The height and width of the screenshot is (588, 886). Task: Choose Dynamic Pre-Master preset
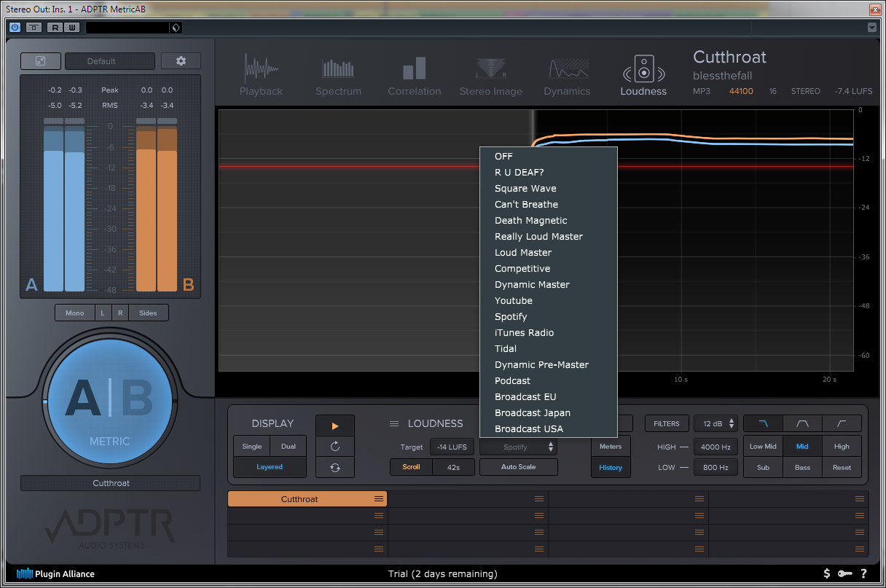(548, 364)
